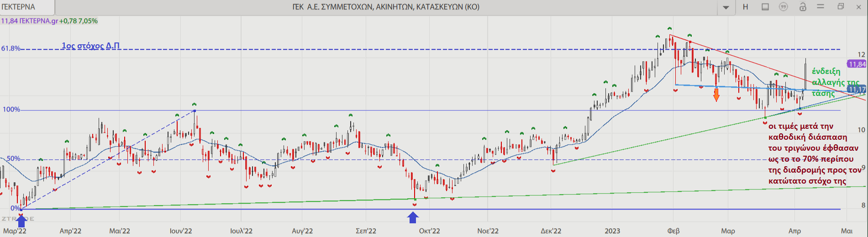Viewport: 868px width, 237px height.
Task: Open the quote bubble comments icon
Action: point(784,7)
